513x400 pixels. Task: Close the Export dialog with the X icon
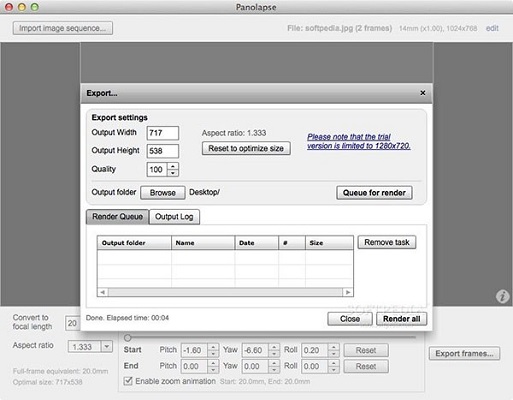tap(423, 93)
